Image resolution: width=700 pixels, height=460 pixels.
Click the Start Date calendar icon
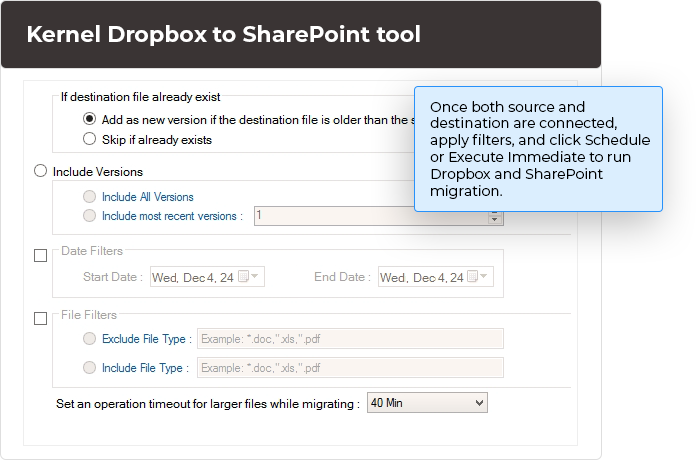pos(243,276)
